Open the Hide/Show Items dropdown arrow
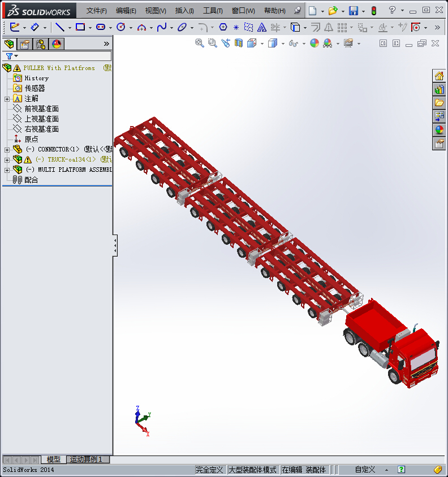The width and height of the screenshot is (448, 477). point(304,44)
